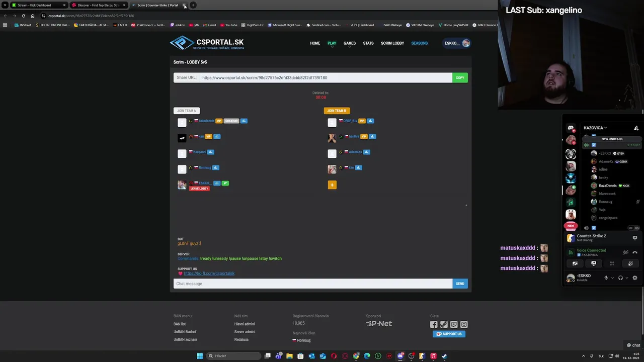Open stats icon next to DR1P_R1v
644x362 pixels.
pos(370,121)
